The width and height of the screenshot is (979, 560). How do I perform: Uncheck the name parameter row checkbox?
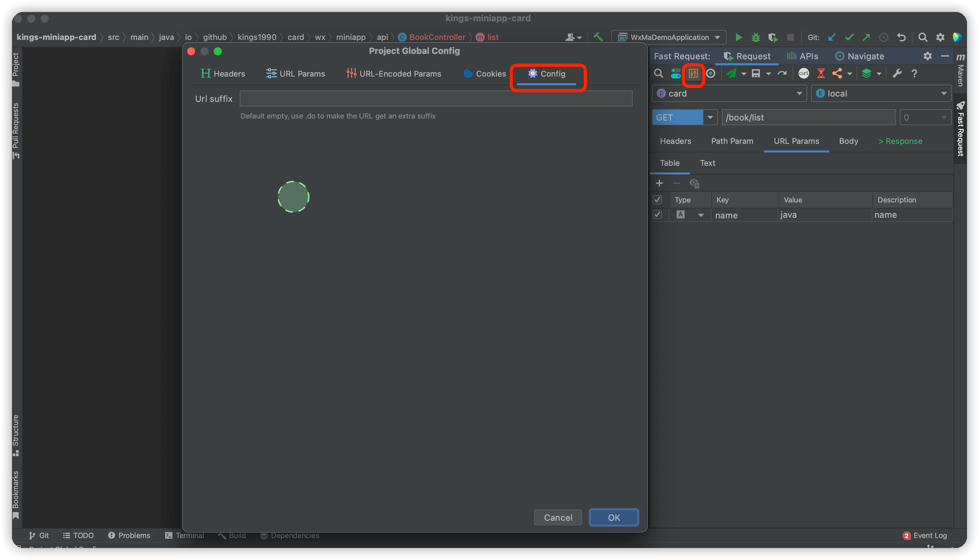point(657,215)
